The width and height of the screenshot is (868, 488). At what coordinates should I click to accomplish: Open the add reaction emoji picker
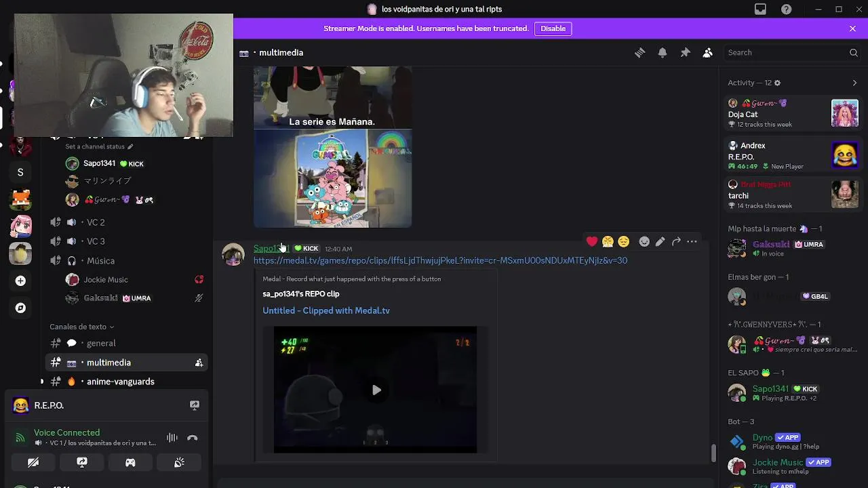coord(644,241)
